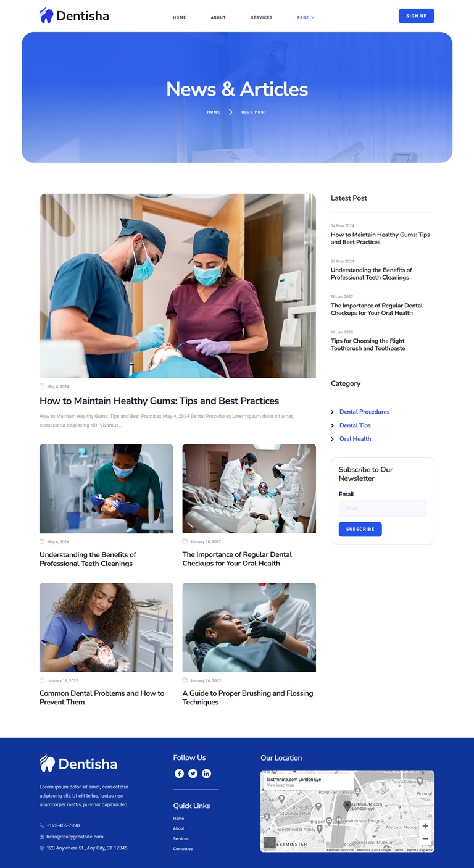
Task: Click View larger map on the map
Action: coord(281,785)
